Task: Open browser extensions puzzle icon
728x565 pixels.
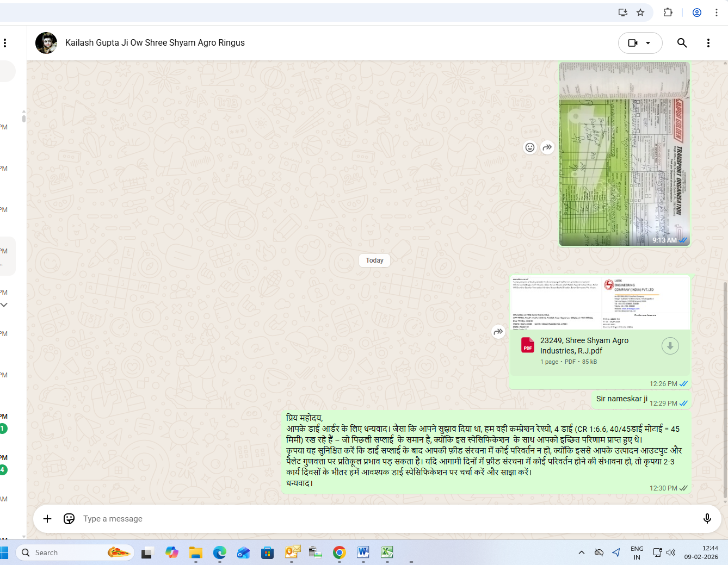Action: pos(668,13)
